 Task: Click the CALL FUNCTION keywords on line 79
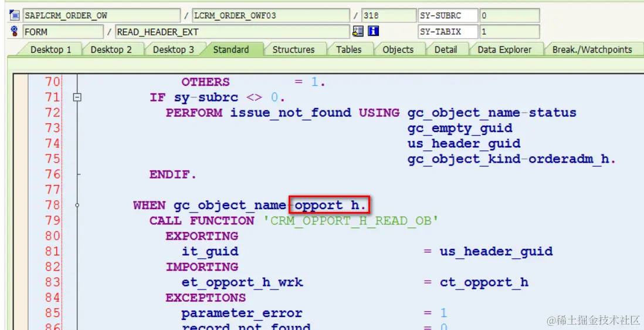[x=202, y=221]
